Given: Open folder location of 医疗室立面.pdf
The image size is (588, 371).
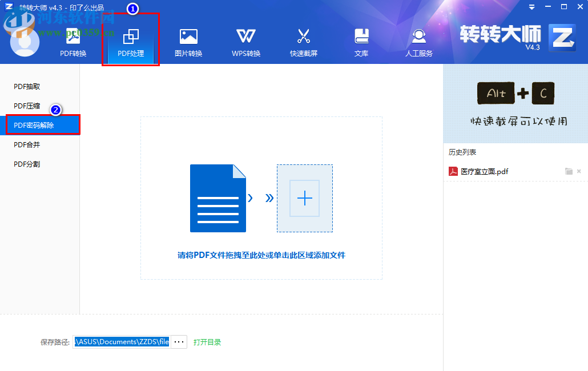Looking at the screenshot, I should (x=569, y=171).
